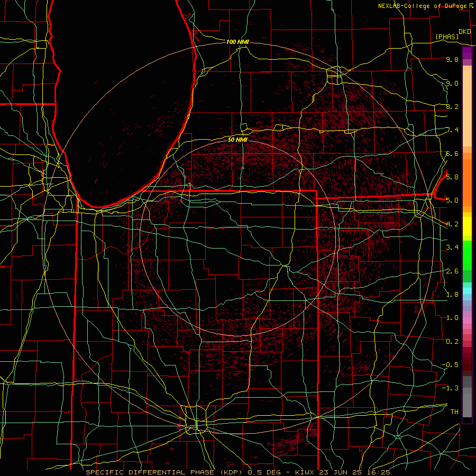Click SPECIFIC DIFFERENTIAL PHASE (KDP) in the caption
This screenshot has height=476, width=476.
(165, 472)
